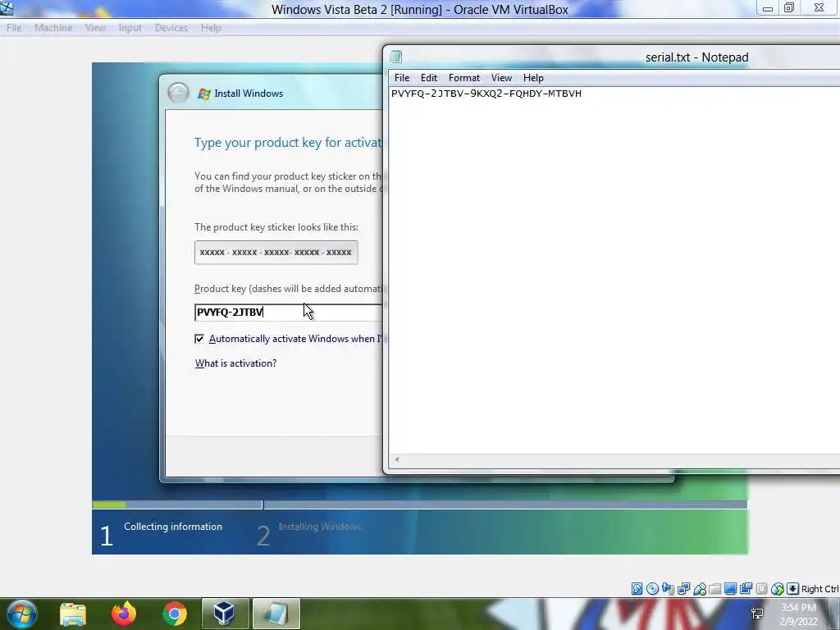840x630 pixels.
Task: Select the VirtualBox taskbar button
Action: click(225, 614)
